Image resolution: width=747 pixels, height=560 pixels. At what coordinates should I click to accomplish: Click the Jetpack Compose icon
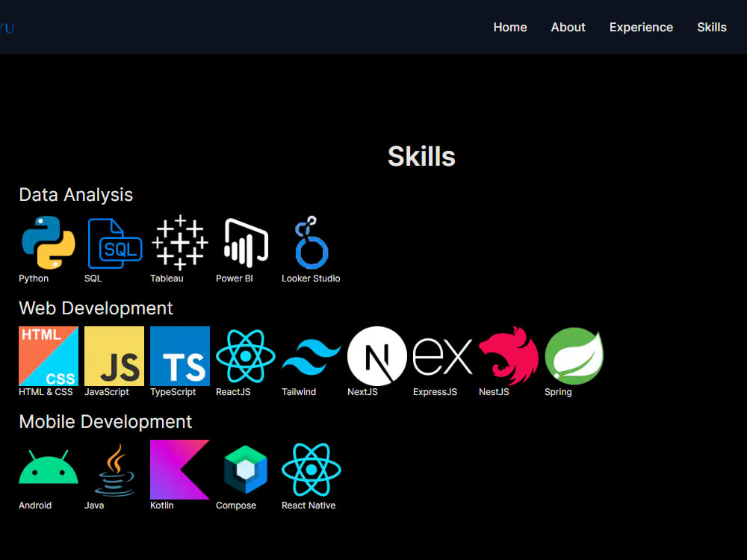click(246, 470)
